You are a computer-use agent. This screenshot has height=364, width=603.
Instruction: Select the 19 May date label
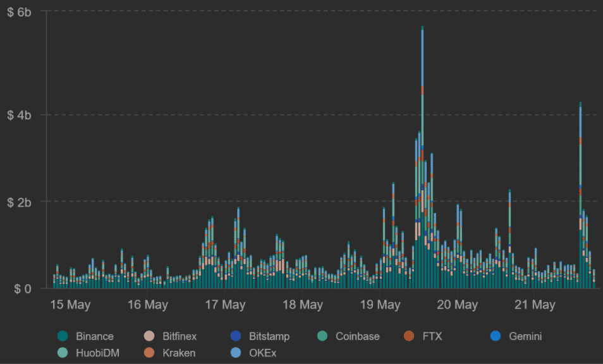coord(380,305)
